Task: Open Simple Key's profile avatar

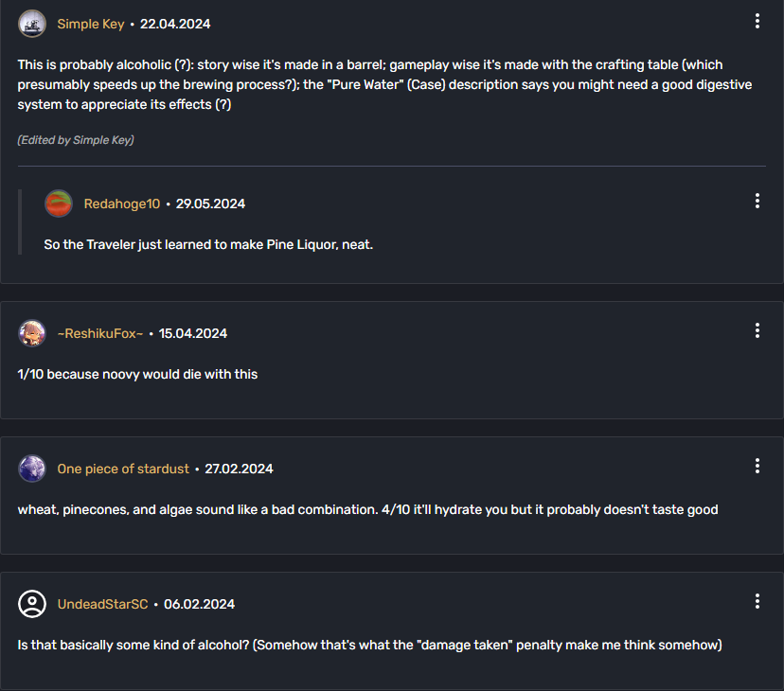Action: pyautogui.click(x=32, y=24)
